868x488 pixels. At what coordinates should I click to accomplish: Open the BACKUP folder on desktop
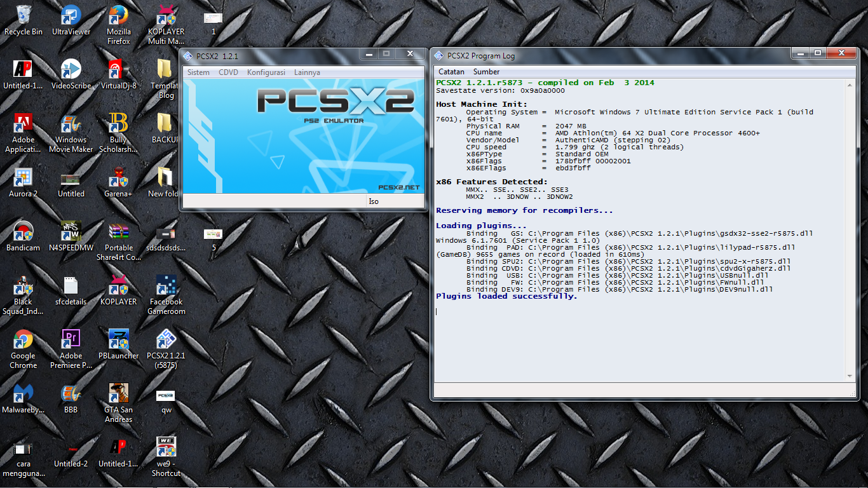coord(165,128)
